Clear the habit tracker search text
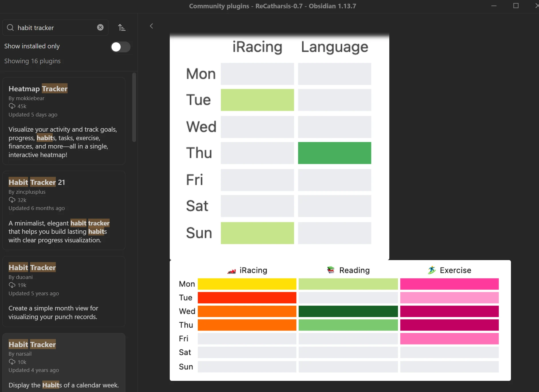This screenshot has height=392, width=539. 100,27
